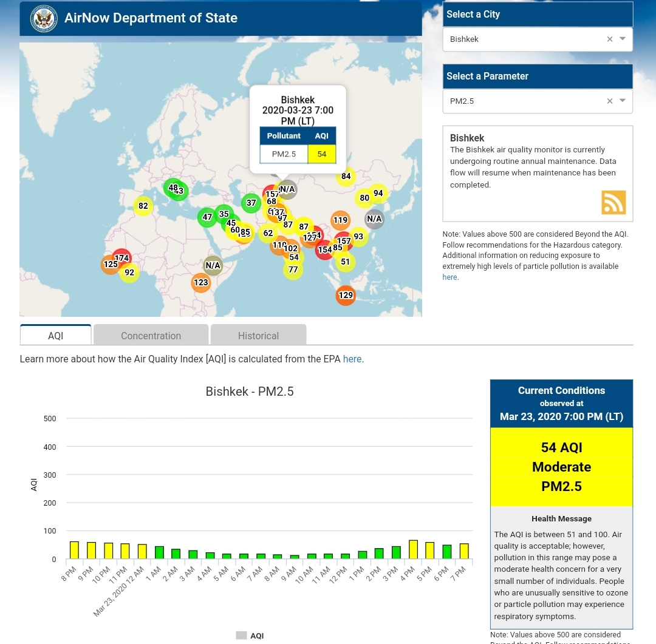Expand the Select a City dropdown arrow
Image resolution: width=656 pixels, height=644 pixels.
point(623,39)
